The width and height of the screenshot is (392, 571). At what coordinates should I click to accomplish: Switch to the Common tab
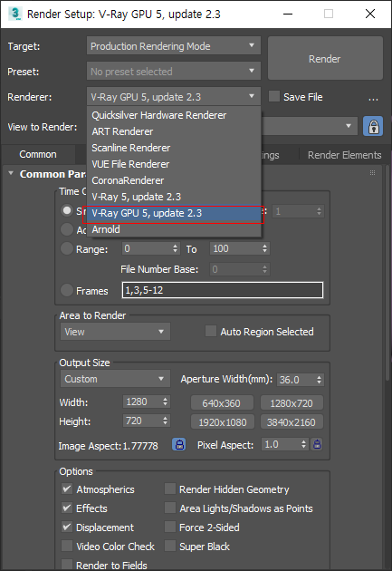pos(38,154)
